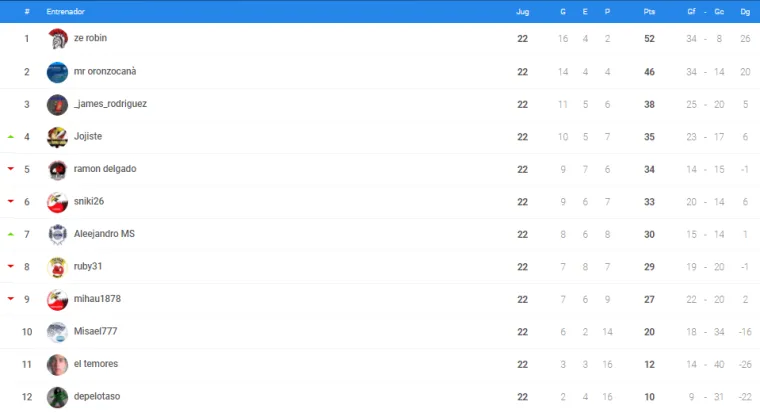This screenshot has height=413, width=760.
Task: Sort by the Jug column header
Action: (x=522, y=12)
